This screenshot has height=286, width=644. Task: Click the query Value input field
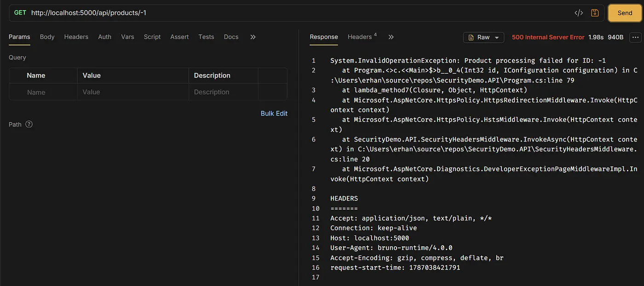[133, 92]
